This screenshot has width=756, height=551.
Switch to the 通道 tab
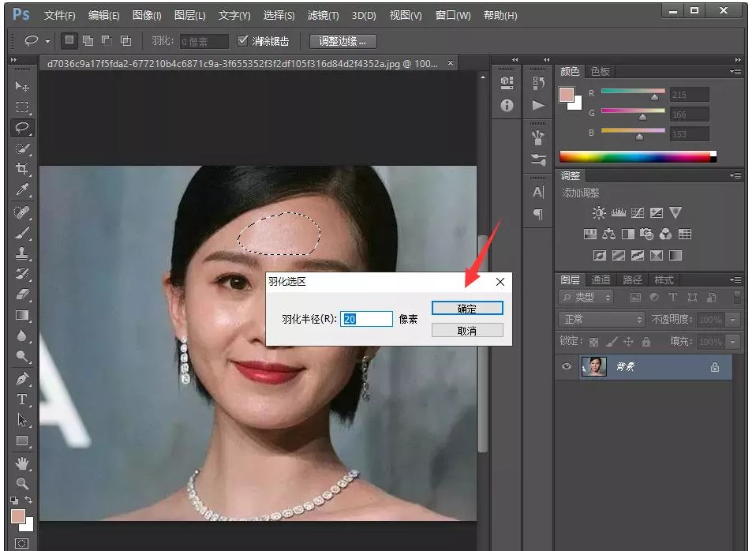click(601, 279)
